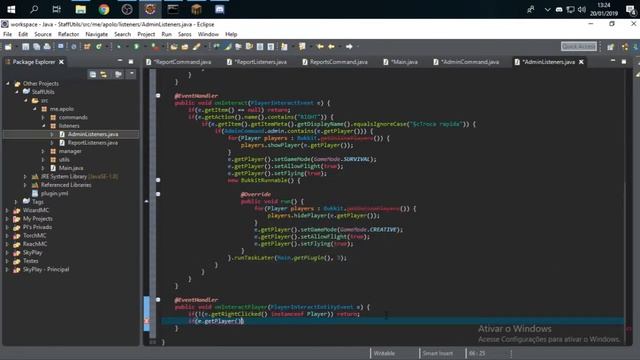Open the Saros menu

(x=184, y=34)
